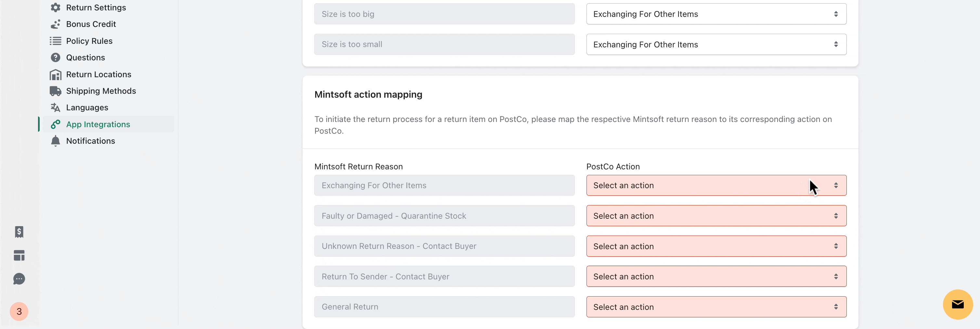
Task: Click the Notifications bell icon
Action: pyautogui.click(x=56, y=141)
